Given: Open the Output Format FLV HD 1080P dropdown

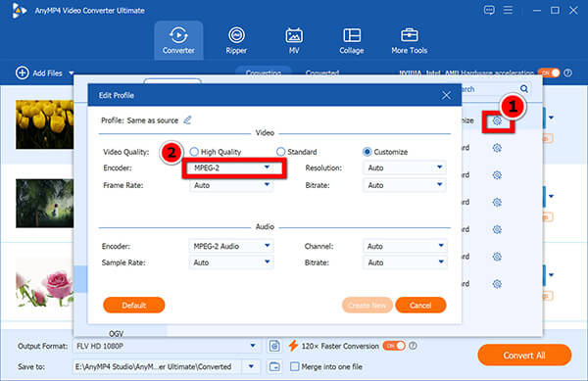Looking at the screenshot, I should click(x=167, y=346).
